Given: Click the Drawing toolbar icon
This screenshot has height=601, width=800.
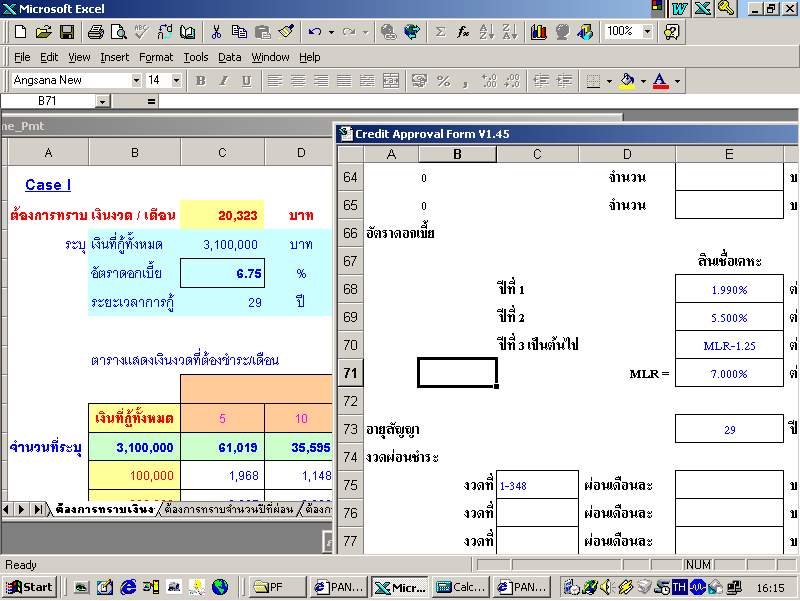Looking at the screenshot, I should point(585,32).
